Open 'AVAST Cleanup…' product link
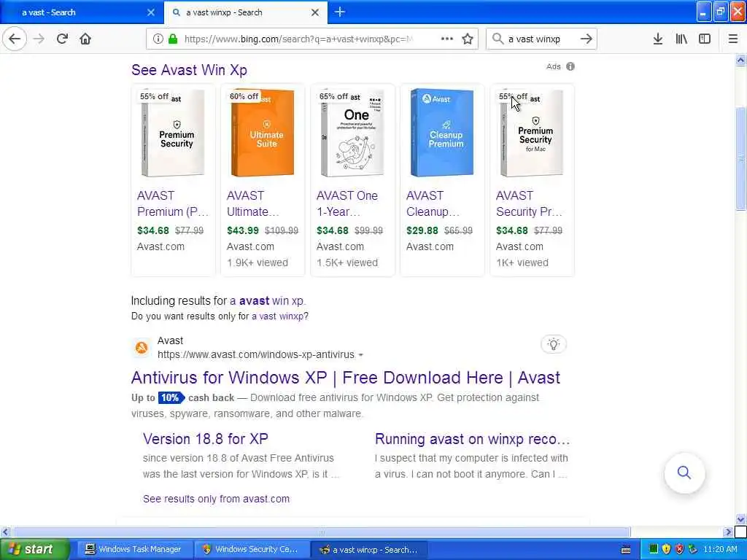747x560 pixels. pyautogui.click(x=433, y=204)
